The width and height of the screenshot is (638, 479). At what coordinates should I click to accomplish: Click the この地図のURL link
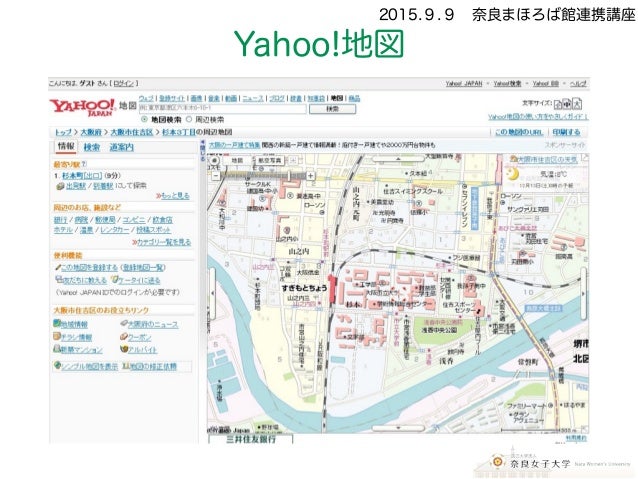(x=519, y=132)
